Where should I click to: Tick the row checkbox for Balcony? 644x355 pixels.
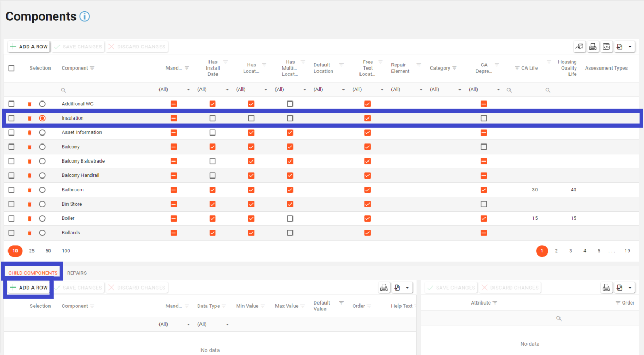[11, 147]
